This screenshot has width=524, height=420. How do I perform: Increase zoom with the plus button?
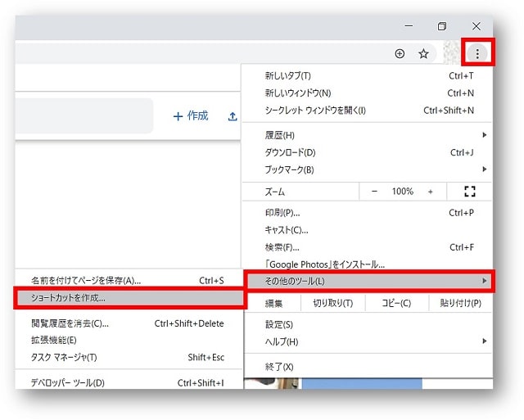[430, 192]
